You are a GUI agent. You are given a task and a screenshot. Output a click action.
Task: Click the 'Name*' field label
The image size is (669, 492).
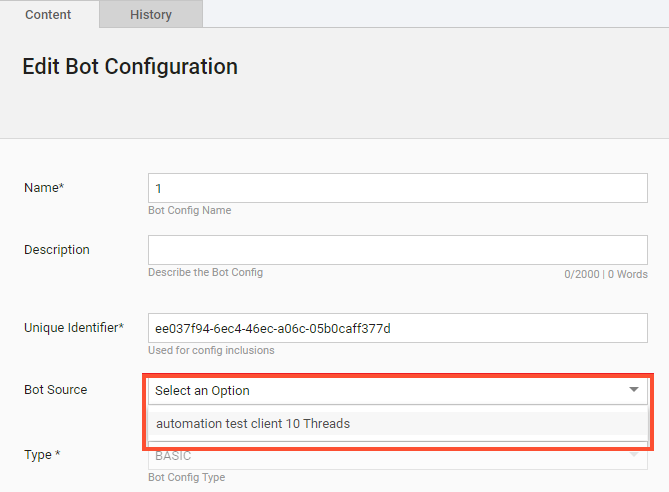(44, 188)
